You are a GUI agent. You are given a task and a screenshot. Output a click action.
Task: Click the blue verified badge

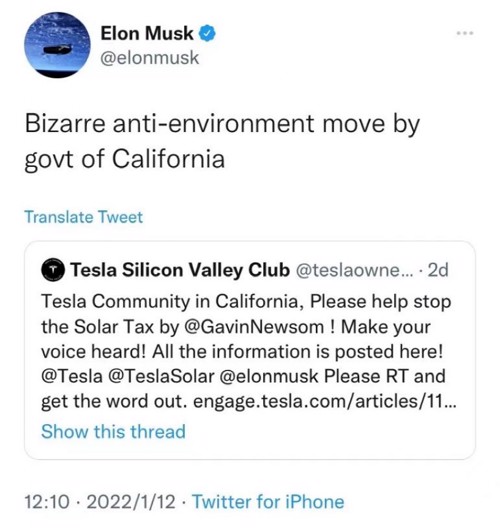point(207,33)
